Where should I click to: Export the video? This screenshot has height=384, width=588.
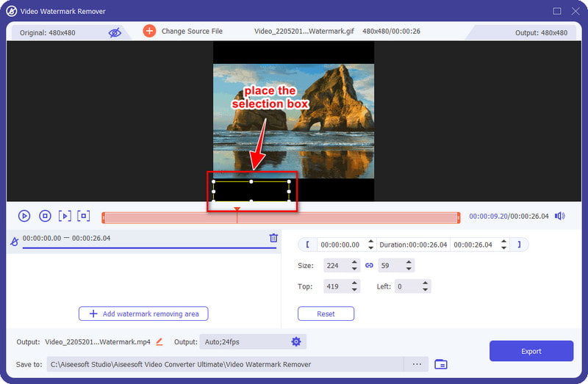click(531, 351)
